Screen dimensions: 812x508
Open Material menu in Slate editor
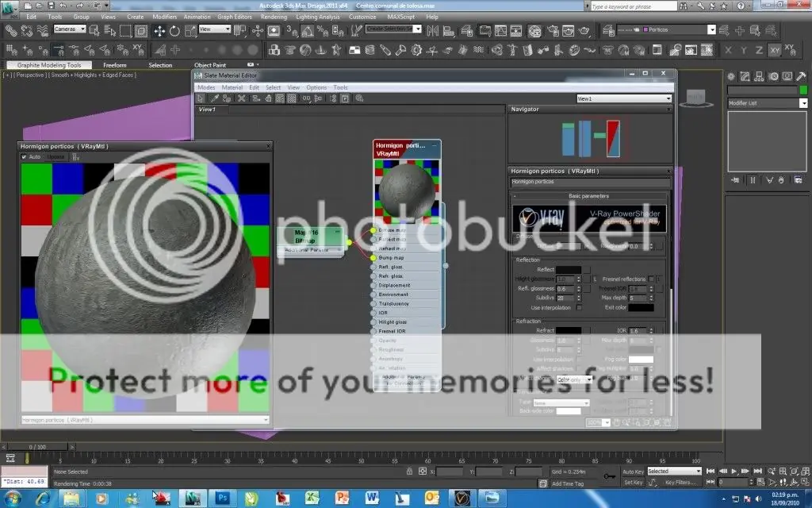click(232, 87)
